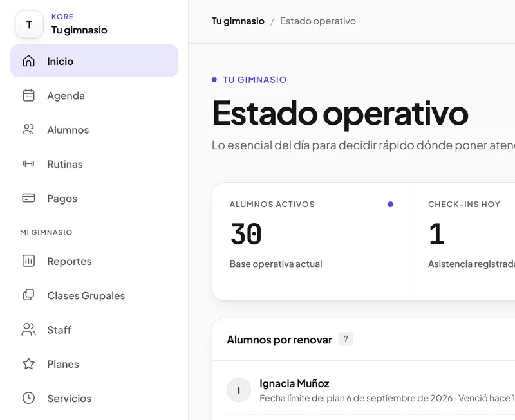Open the Agenda section

[94, 95]
